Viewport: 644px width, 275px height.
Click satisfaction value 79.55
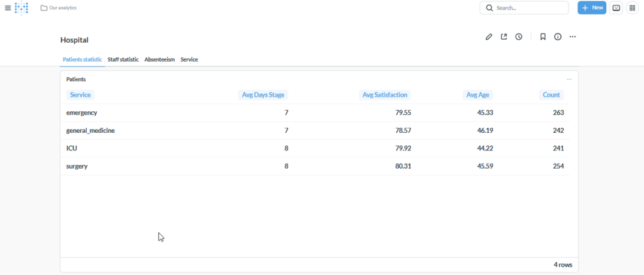403,113
